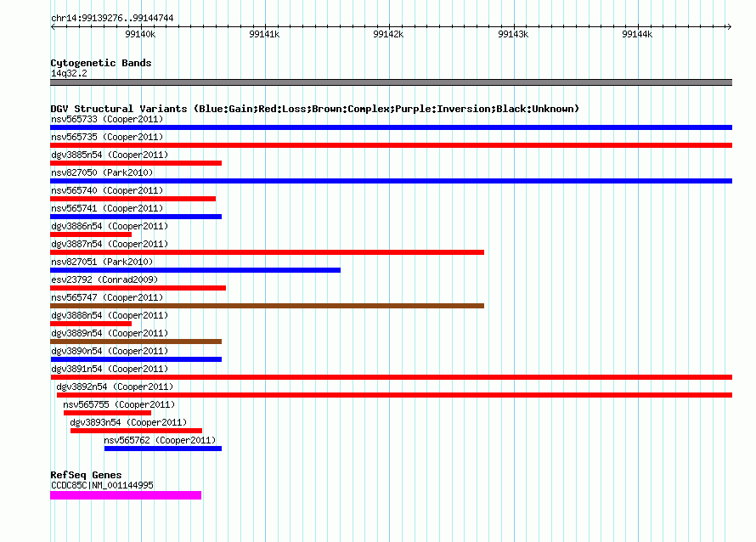
Task: Click the dgv3893n54 red loss bar
Action: (137, 431)
